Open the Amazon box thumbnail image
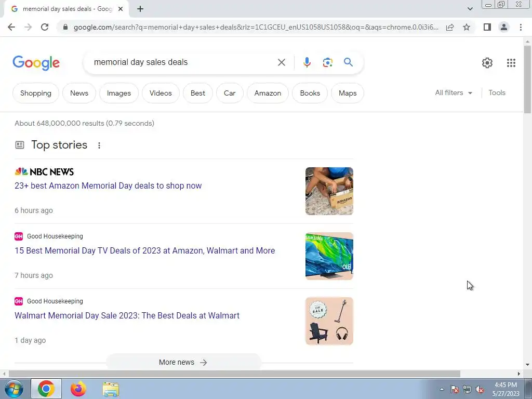 coord(329,191)
